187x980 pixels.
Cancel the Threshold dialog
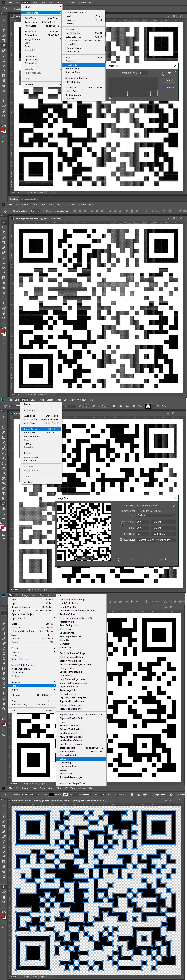pos(169,80)
